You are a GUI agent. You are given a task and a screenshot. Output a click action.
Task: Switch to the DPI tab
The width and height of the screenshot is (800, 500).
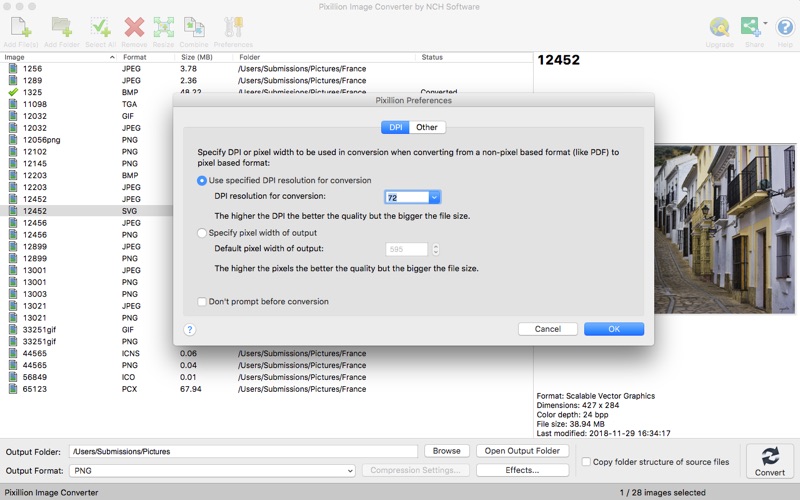click(x=395, y=127)
